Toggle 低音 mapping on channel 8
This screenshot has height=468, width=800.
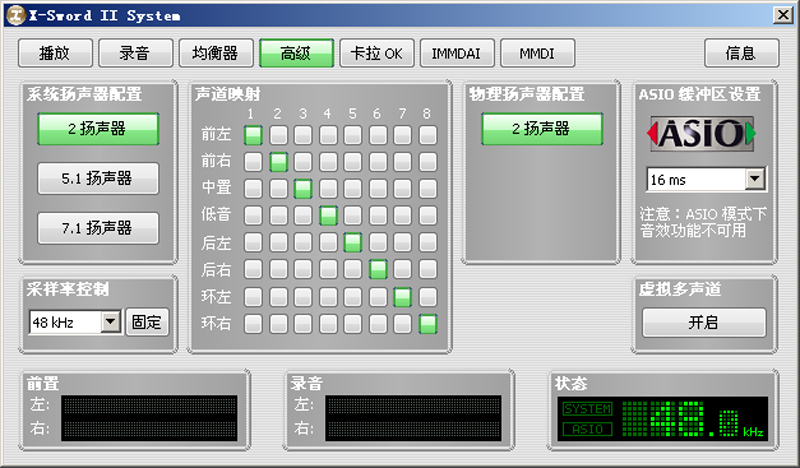tap(428, 215)
